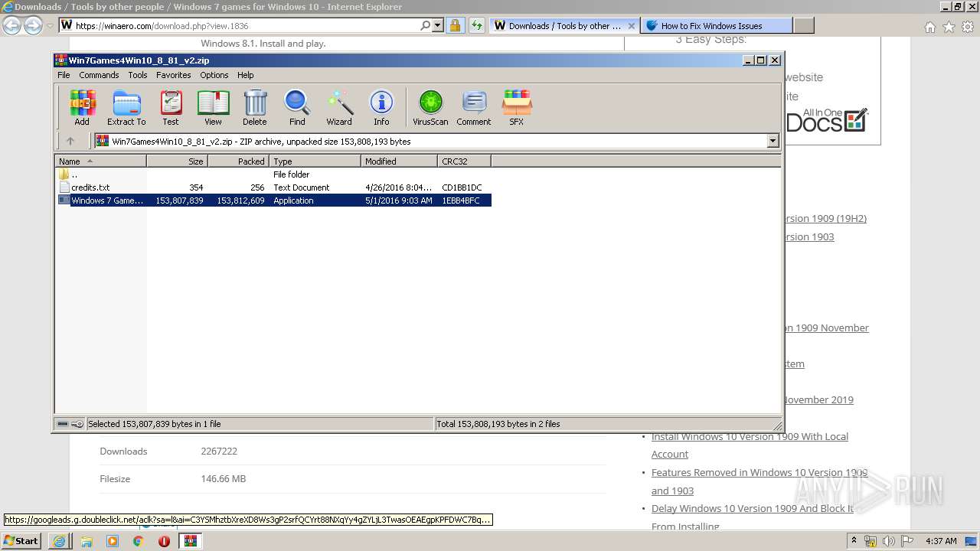Image resolution: width=980 pixels, height=551 pixels.
Task: Expand the archive path dropdown arrow
Action: [773, 141]
